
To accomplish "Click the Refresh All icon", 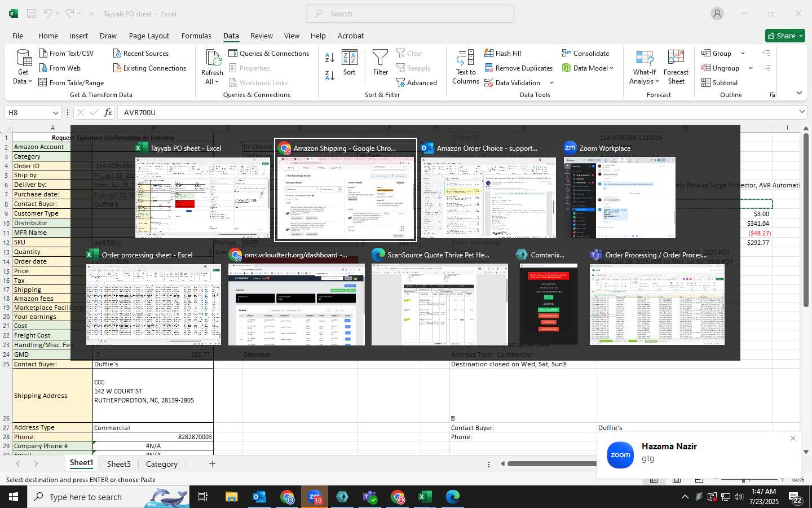I will point(213,58).
